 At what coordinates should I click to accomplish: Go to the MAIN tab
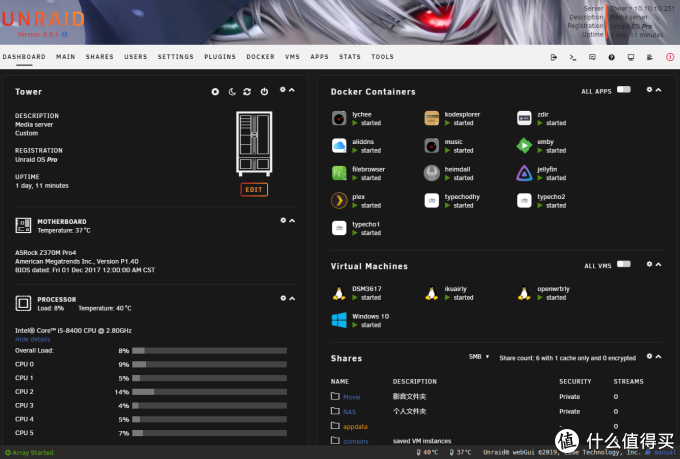click(65, 57)
